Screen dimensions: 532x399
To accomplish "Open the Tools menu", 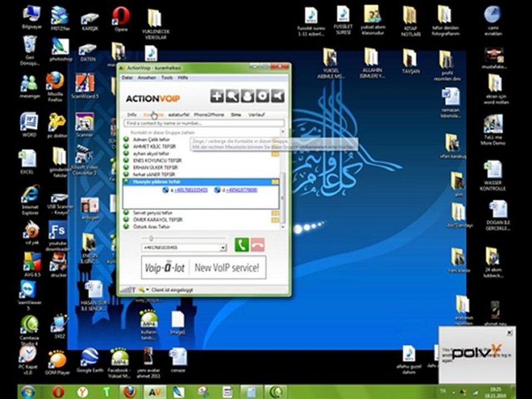I will click(x=167, y=78).
